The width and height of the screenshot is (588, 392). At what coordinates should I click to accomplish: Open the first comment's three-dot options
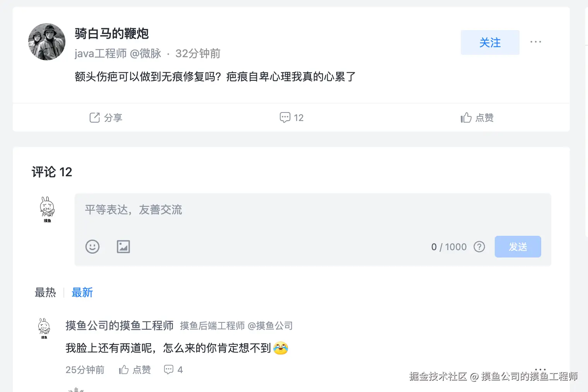point(540,369)
